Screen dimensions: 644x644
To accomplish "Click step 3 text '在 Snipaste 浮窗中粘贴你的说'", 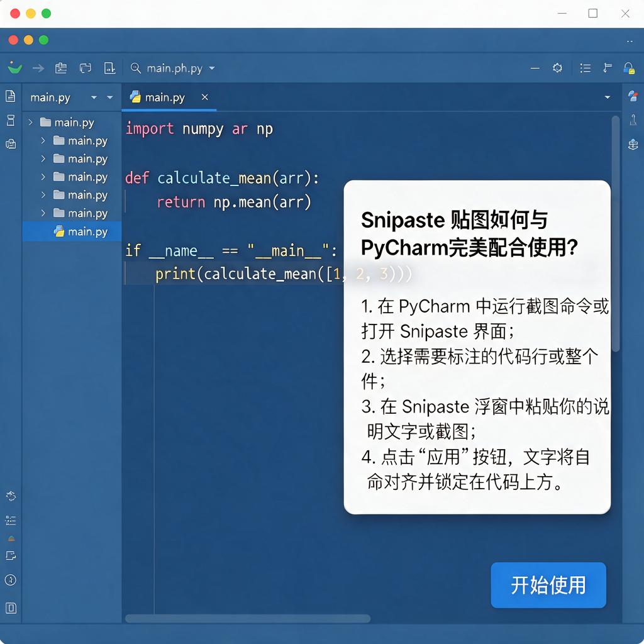I will click(x=494, y=407).
